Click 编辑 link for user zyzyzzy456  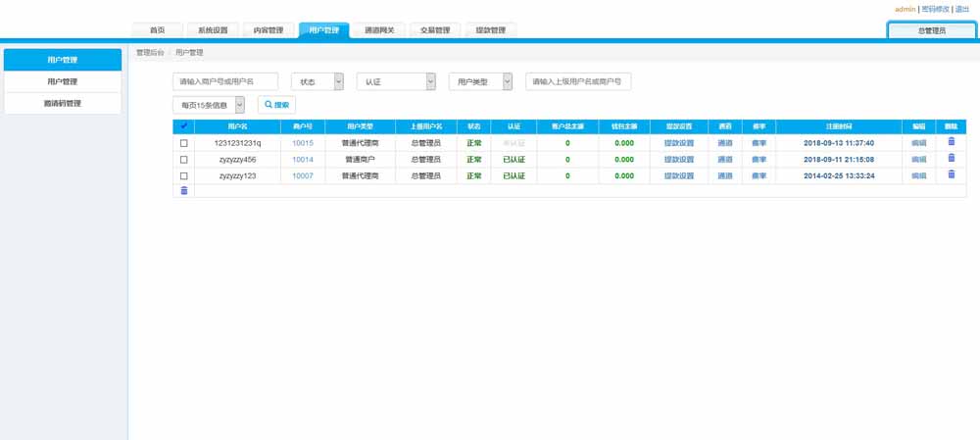click(918, 160)
